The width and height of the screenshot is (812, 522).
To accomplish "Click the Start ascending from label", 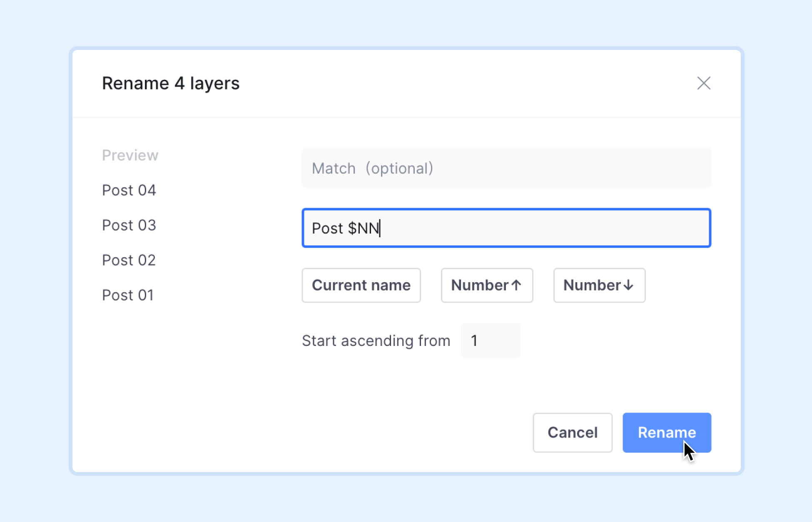I will pyautogui.click(x=376, y=341).
